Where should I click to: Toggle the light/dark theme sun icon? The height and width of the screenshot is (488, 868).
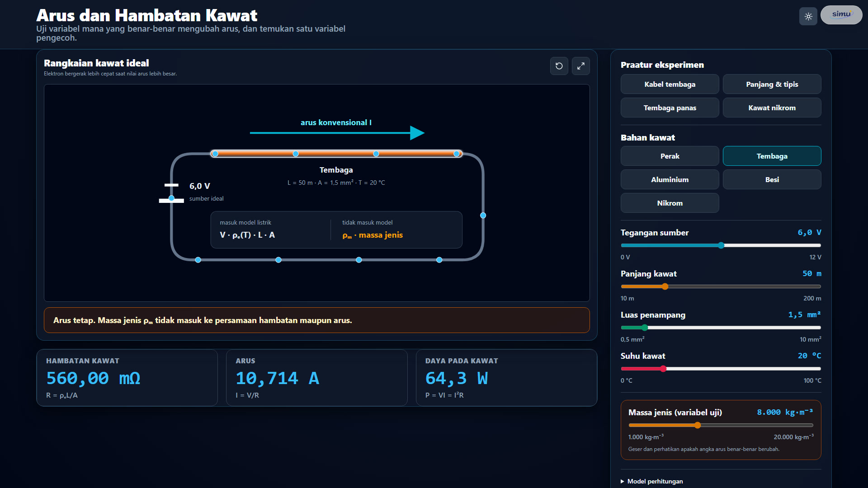(808, 16)
